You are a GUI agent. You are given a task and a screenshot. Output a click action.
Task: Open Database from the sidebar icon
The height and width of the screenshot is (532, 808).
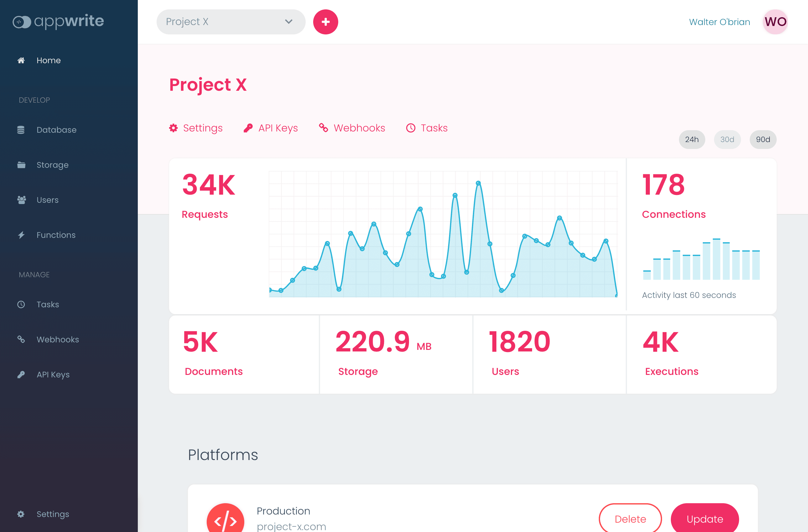[21, 130]
